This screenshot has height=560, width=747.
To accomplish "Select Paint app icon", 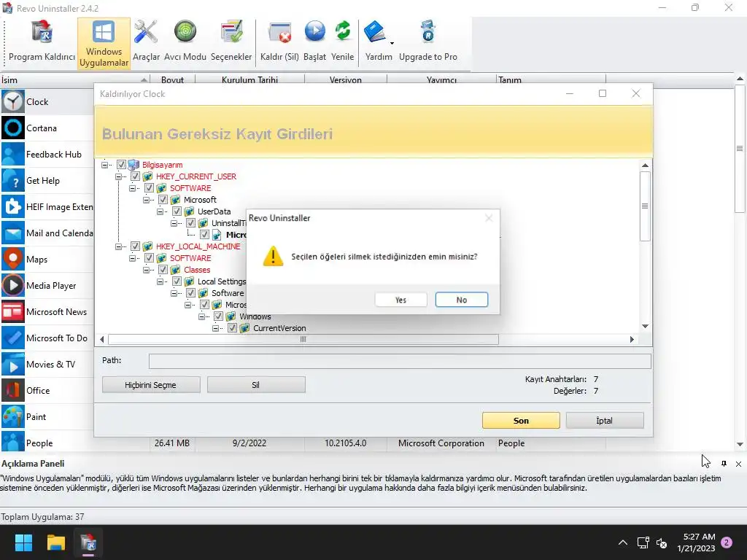I will click(13, 416).
